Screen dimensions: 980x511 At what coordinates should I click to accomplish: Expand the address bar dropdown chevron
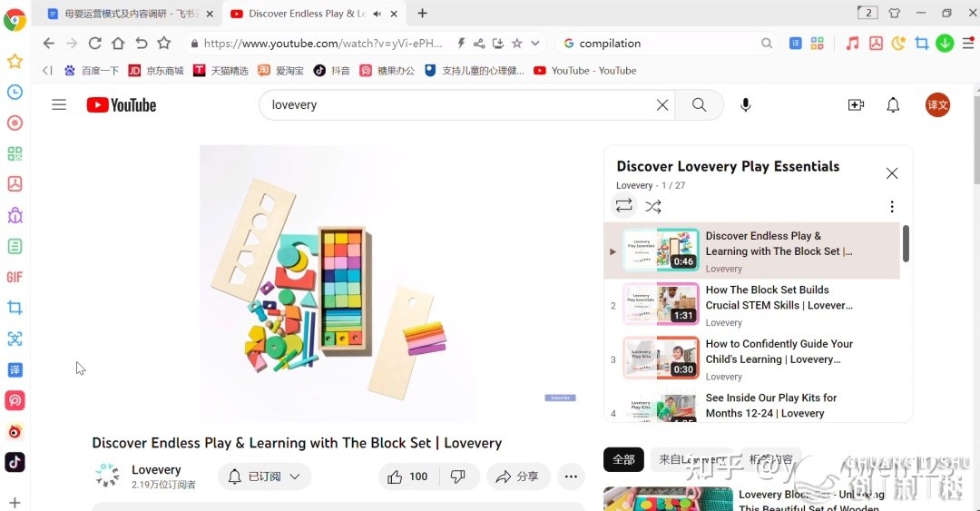tap(535, 44)
